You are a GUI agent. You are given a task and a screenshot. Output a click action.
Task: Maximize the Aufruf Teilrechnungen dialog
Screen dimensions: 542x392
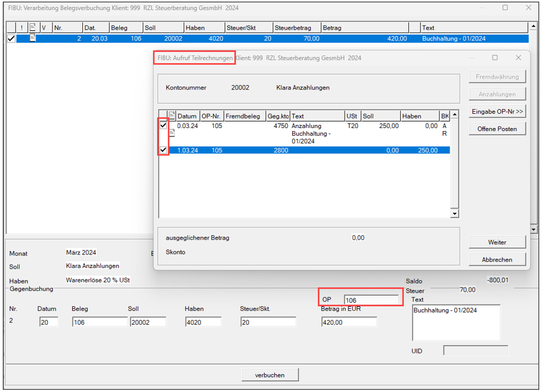pos(495,58)
